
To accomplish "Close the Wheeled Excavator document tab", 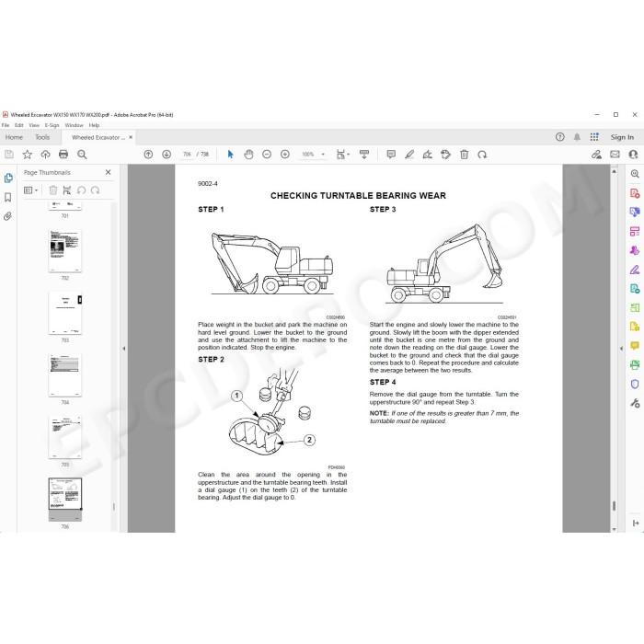I will click(131, 137).
